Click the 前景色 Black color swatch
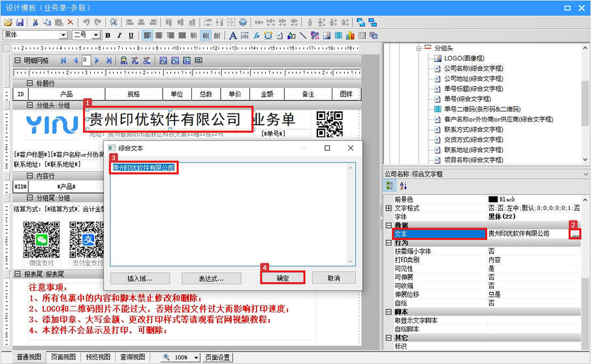 click(493, 199)
